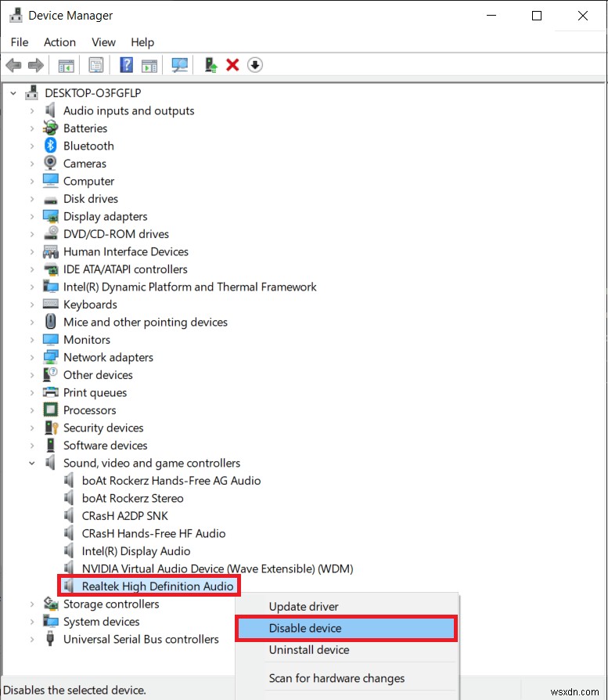The width and height of the screenshot is (608, 700).
Task: Expand the Software devices category
Action: pos(31,446)
